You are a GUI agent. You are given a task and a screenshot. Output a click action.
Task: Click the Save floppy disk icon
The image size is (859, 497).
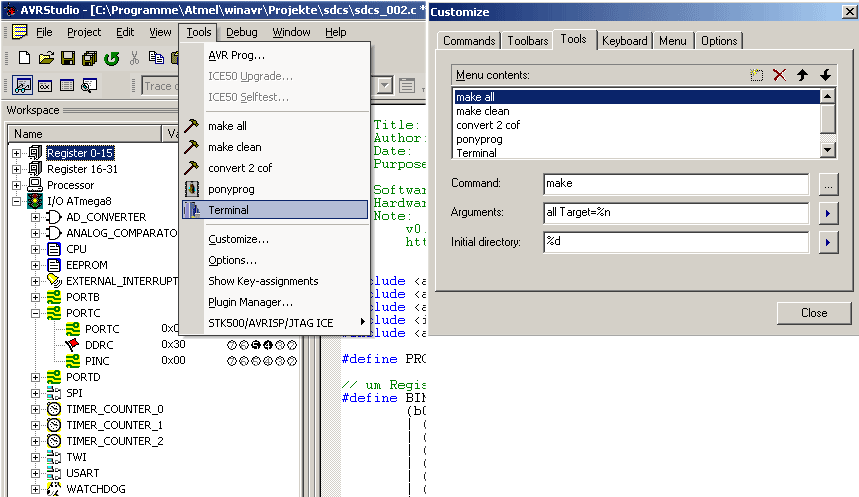coord(68,58)
